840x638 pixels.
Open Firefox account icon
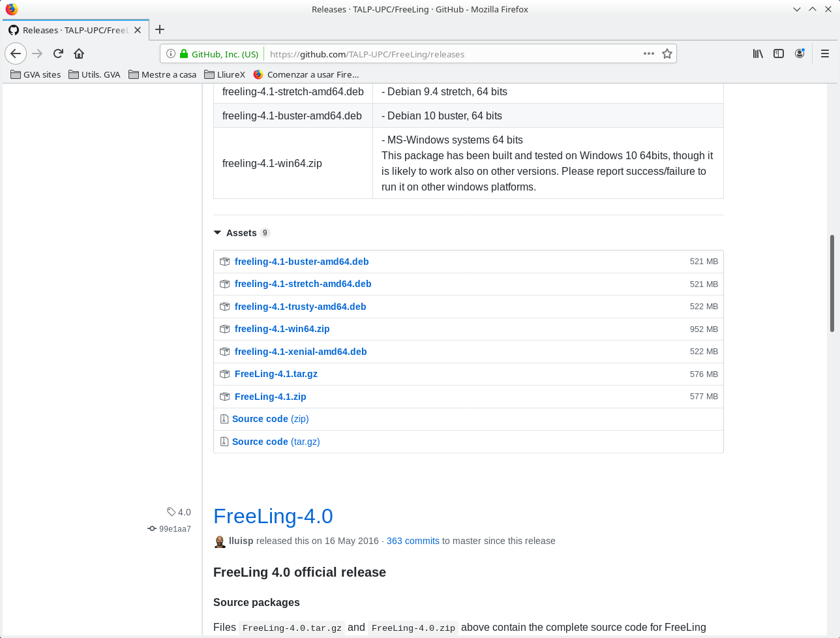click(800, 53)
